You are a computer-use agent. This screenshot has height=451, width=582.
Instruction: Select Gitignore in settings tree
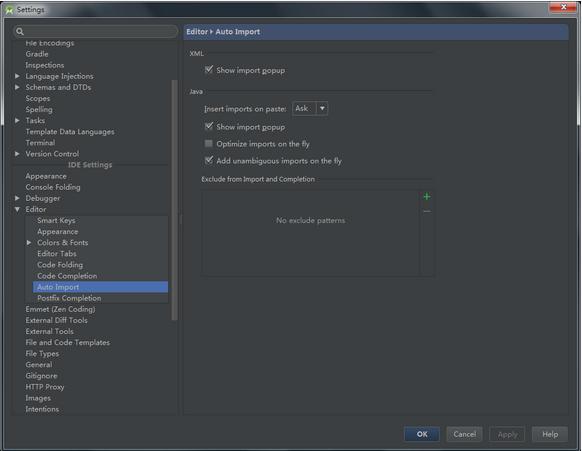(41, 376)
